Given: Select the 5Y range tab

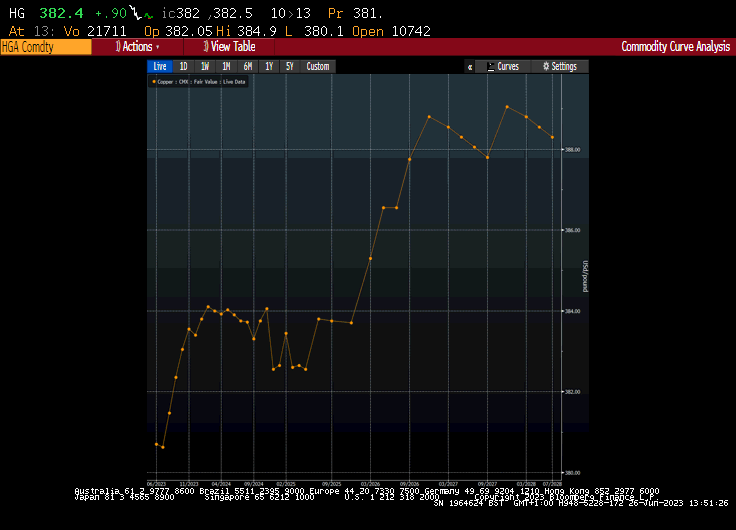Looking at the screenshot, I should [x=290, y=67].
